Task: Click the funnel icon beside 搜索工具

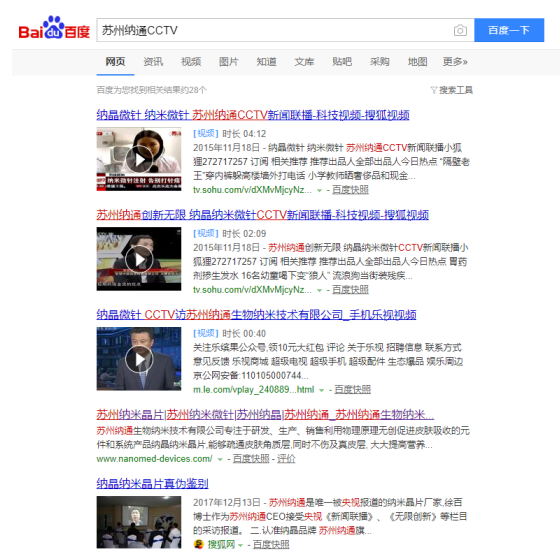Action: coord(434,90)
